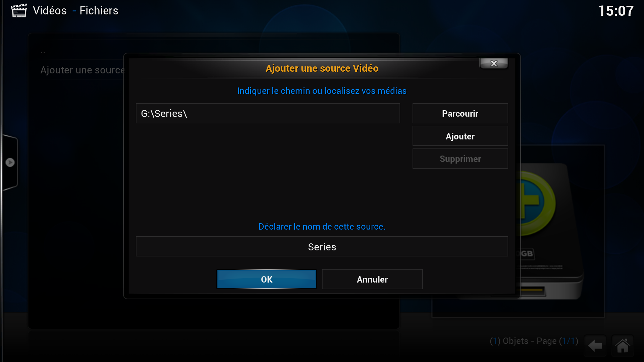Choose the Ajouter une source list entry
644x362 pixels.
tap(82, 70)
